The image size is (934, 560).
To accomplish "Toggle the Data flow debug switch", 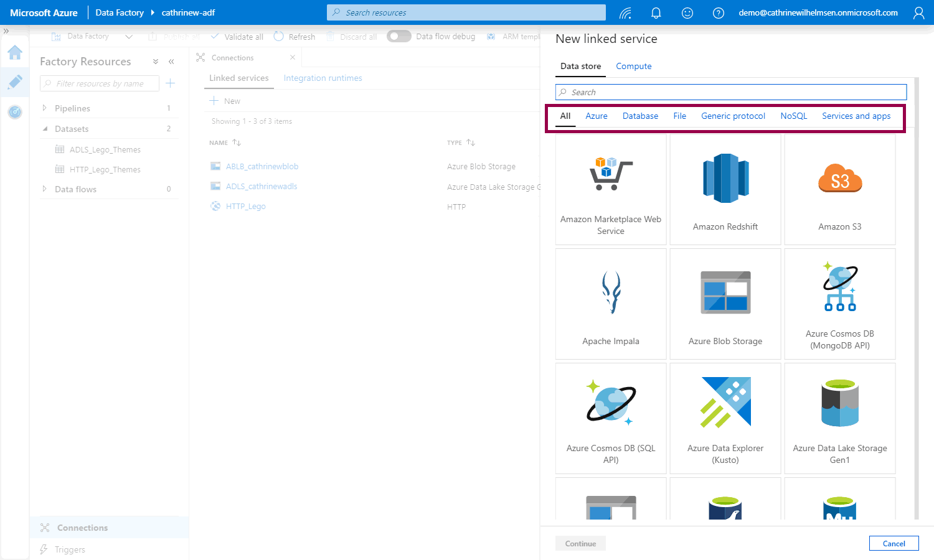I will [399, 36].
